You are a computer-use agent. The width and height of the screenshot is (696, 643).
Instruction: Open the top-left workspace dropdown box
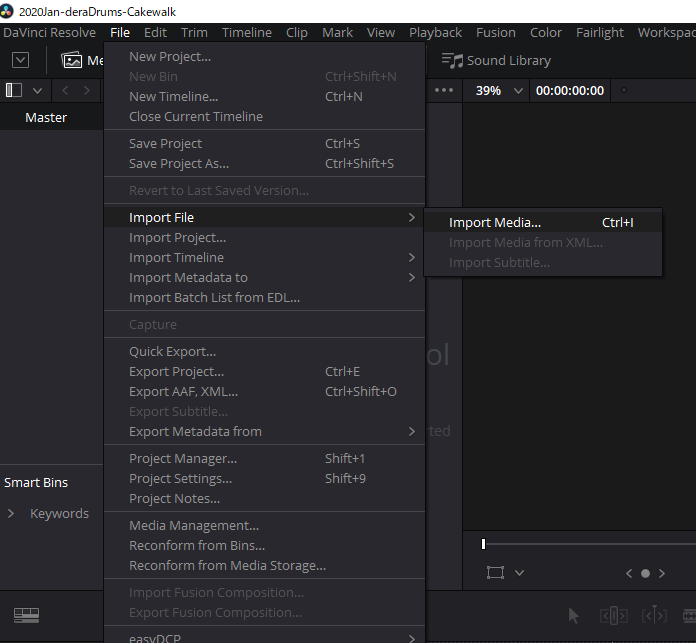20,60
